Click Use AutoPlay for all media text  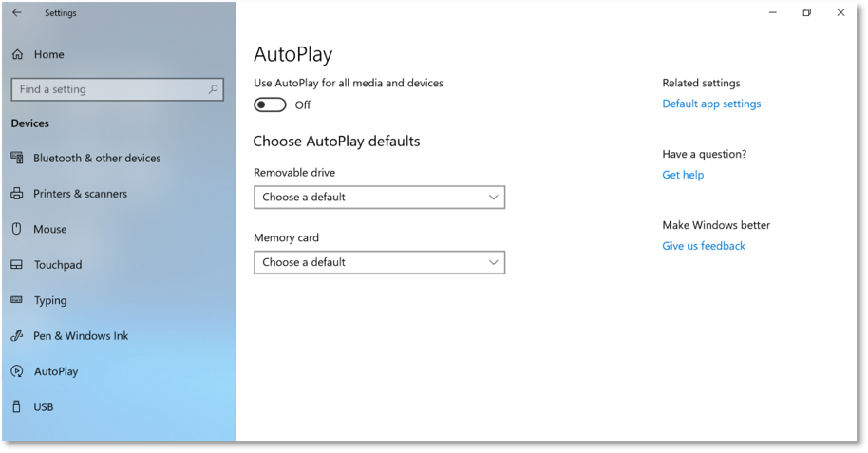coord(349,83)
